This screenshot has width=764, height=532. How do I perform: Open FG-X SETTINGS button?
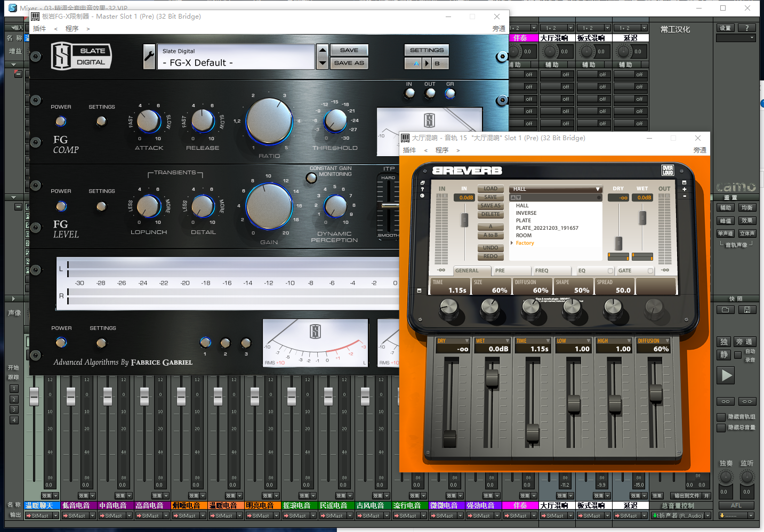[x=427, y=50]
